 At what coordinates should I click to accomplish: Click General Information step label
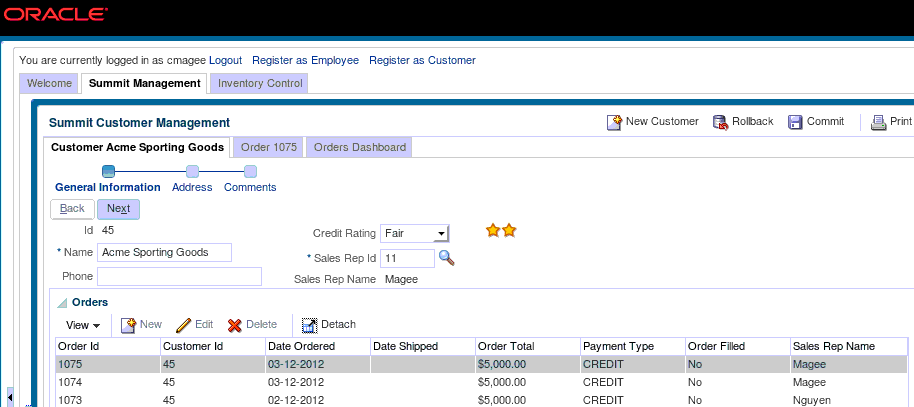pyautogui.click(x=108, y=187)
